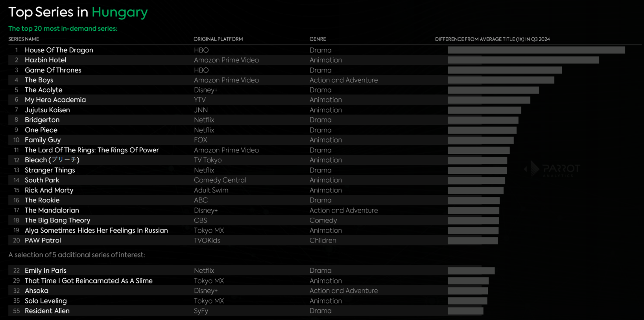
Task: Click the demand bar for Resident Alien
Action: coord(465,311)
